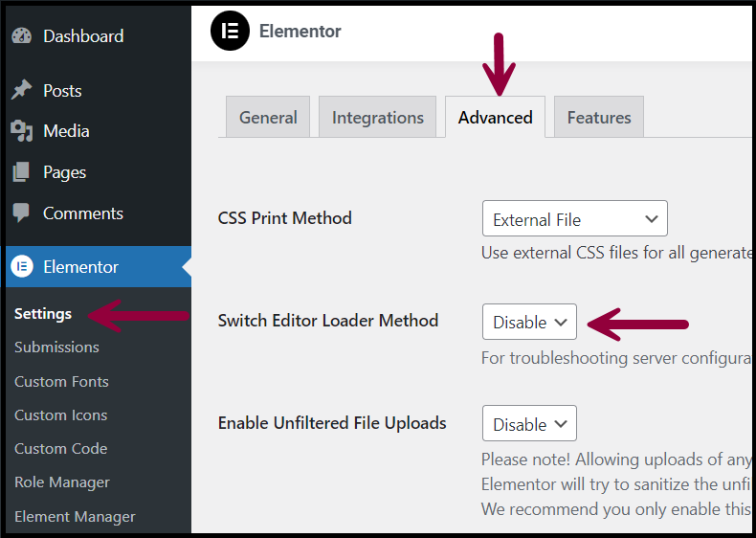Click the Dashboard gauge icon

pos(21,36)
